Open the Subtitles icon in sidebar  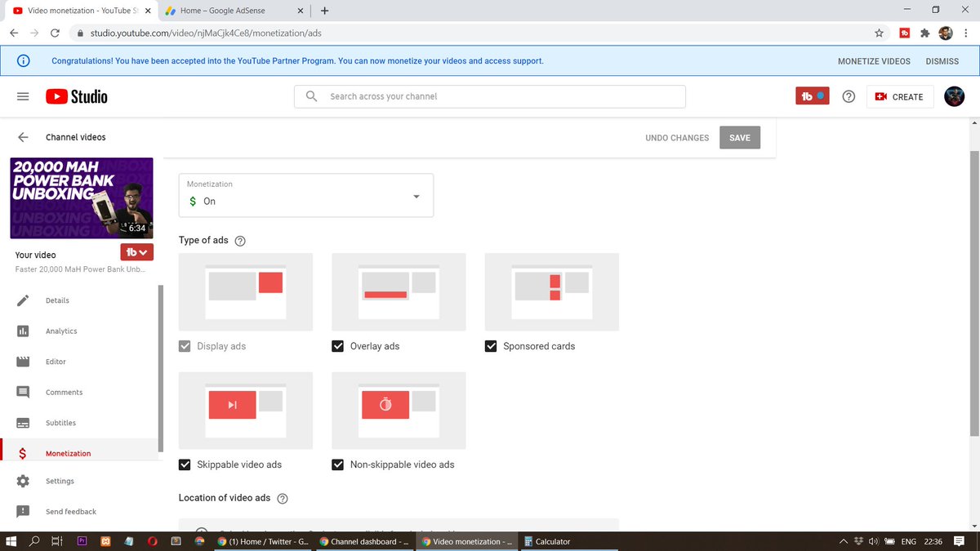pyautogui.click(x=23, y=423)
